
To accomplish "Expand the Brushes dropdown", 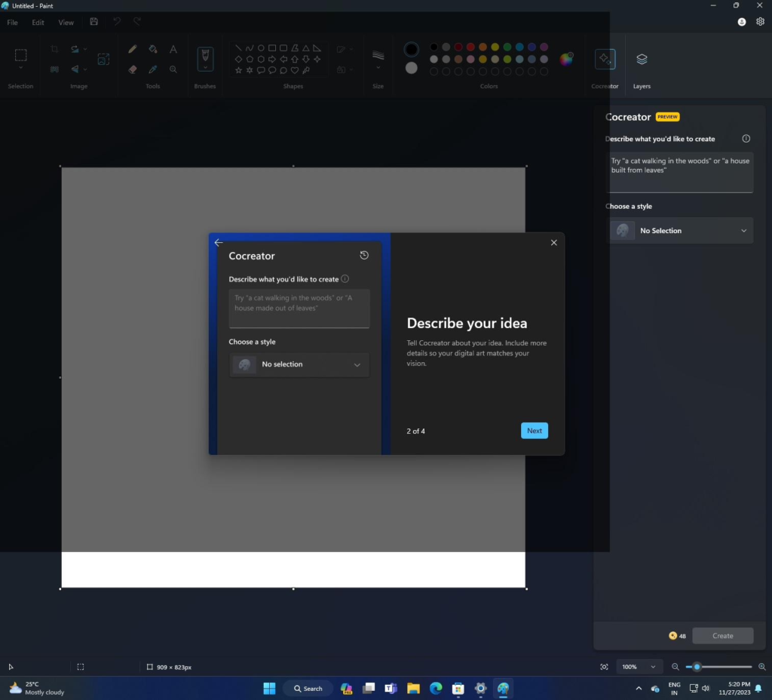I will tap(205, 69).
